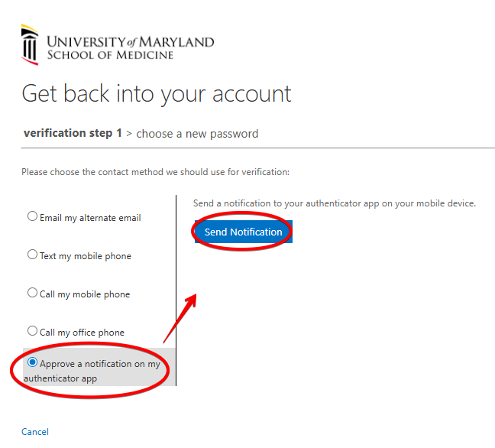Choose the Text my mobile phone radio button

point(33,255)
